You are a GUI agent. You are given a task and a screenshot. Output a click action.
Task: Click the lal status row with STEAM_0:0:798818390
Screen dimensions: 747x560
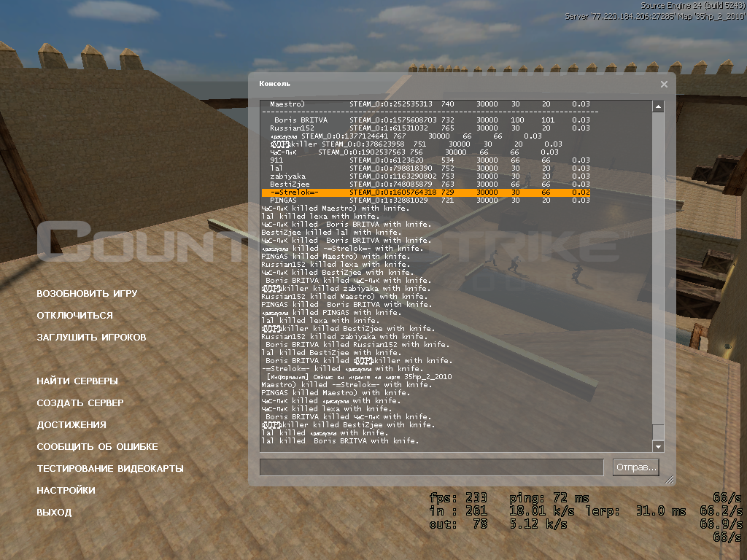[430, 168]
